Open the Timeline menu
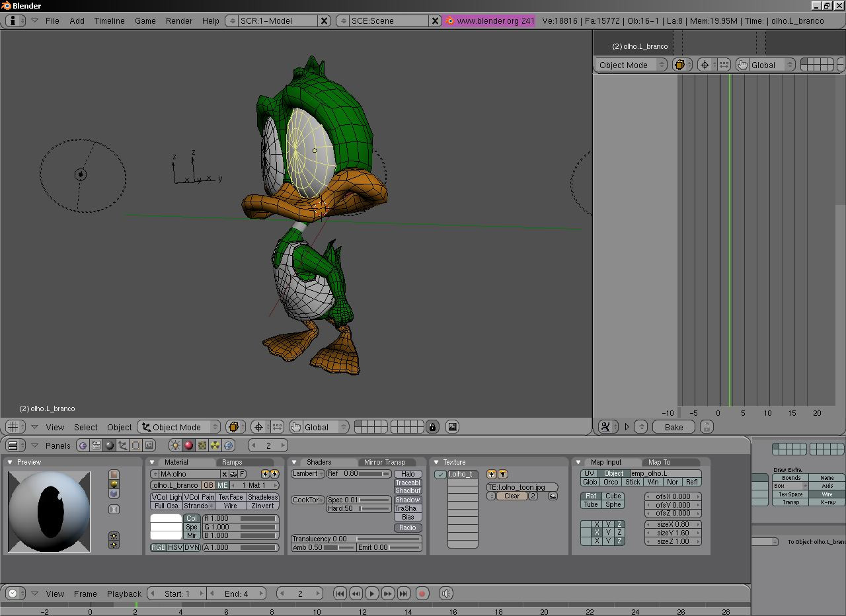 pos(109,20)
